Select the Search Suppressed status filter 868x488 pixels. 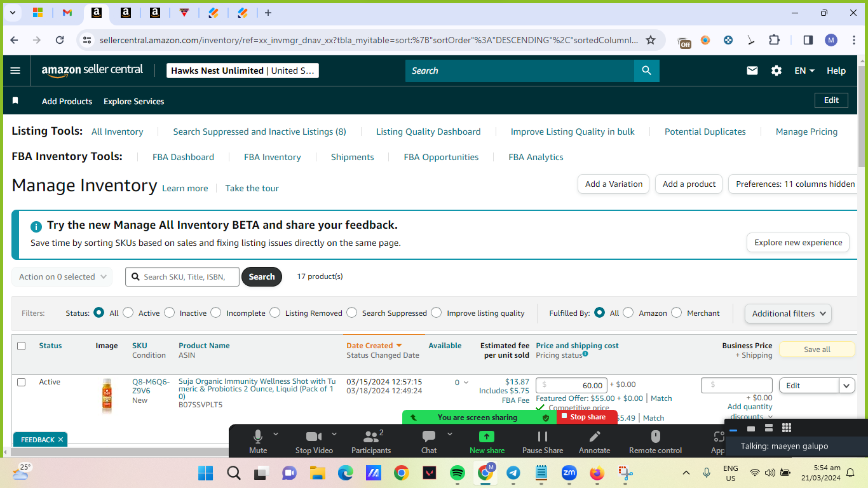pos(351,313)
